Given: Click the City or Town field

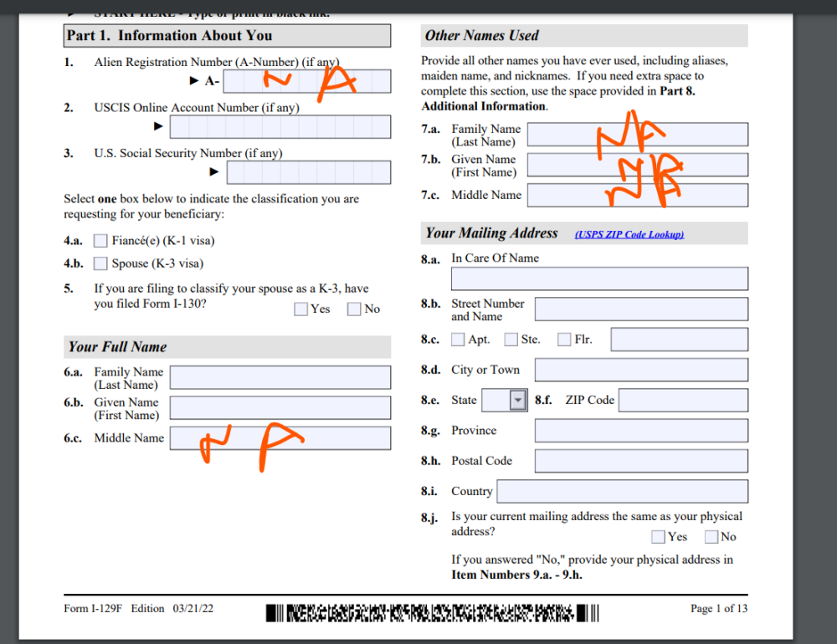Looking at the screenshot, I should [x=642, y=370].
